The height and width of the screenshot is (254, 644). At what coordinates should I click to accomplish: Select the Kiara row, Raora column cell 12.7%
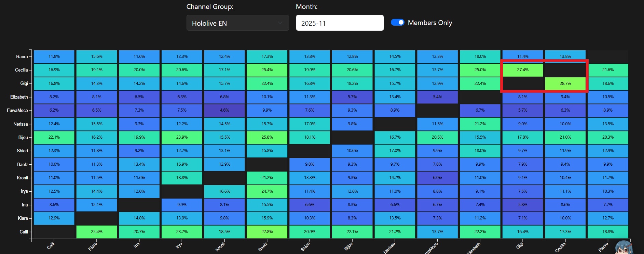pyautogui.click(x=608, y=218)
